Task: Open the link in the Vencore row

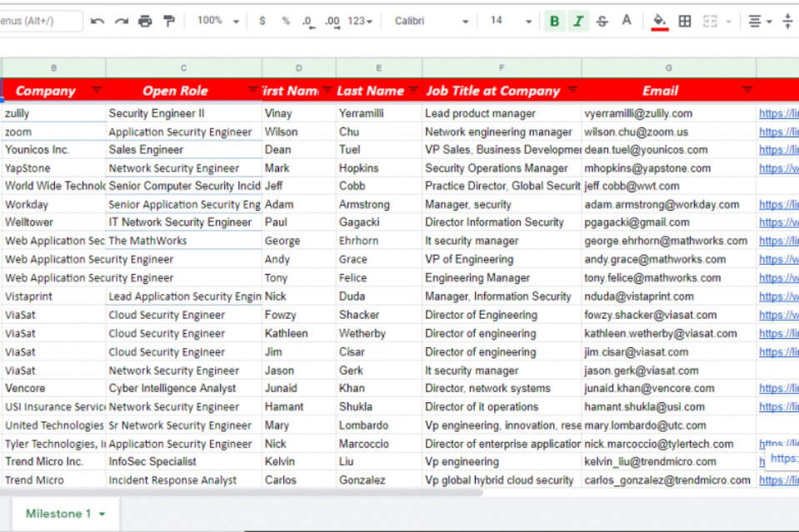Action: pyautogui.click(x=779, y=389)
